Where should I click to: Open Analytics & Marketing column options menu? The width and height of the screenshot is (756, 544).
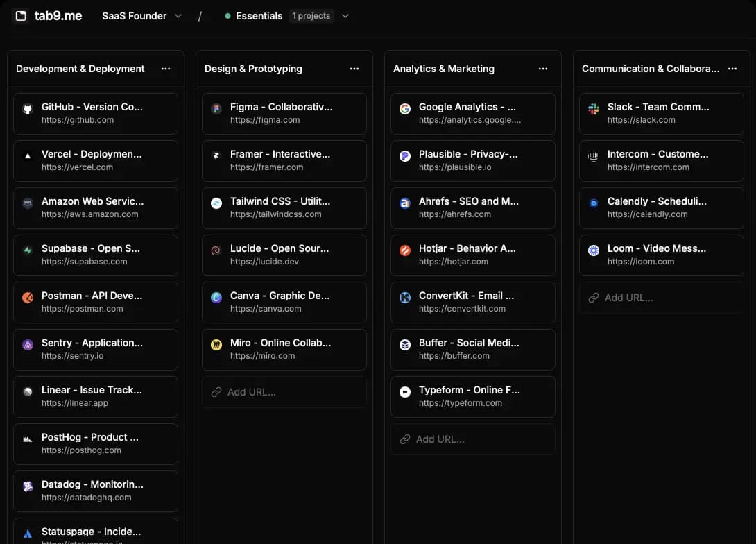point(543,69)
